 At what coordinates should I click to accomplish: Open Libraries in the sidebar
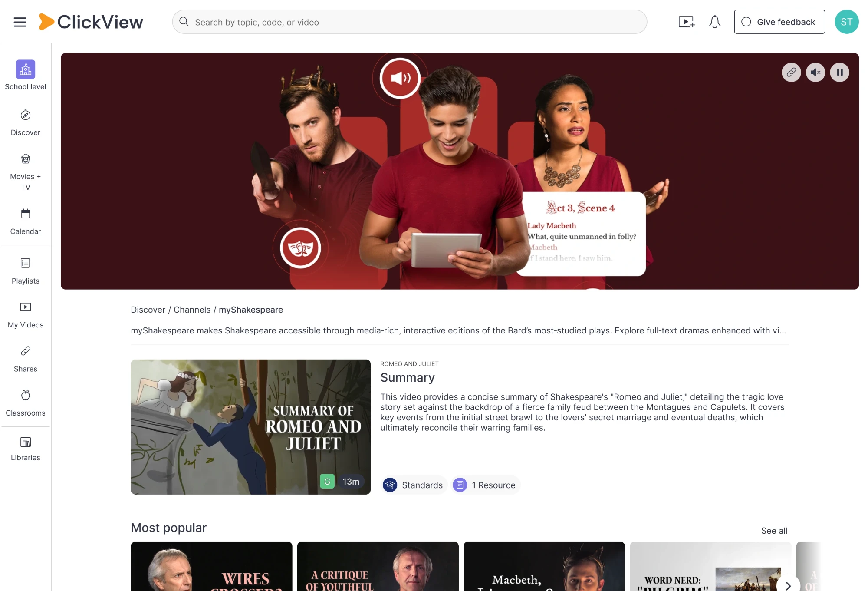pyautogui.click(x=26, y=449)
